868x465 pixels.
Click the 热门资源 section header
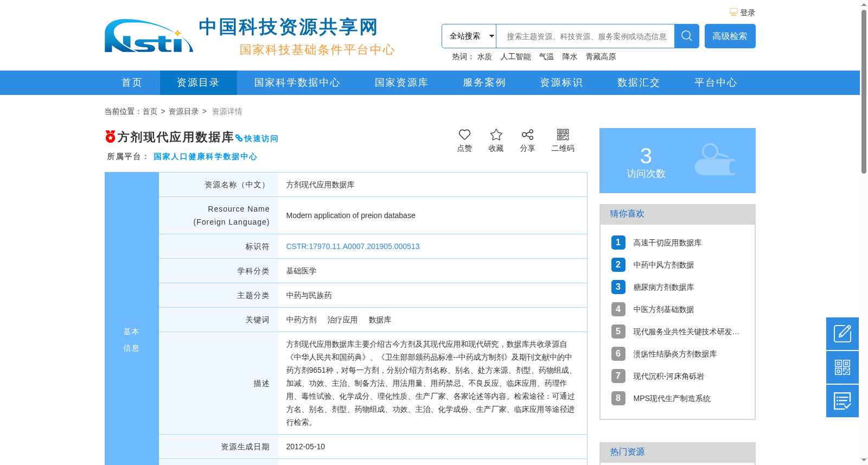pyautogui.click(x=678, y=452)
